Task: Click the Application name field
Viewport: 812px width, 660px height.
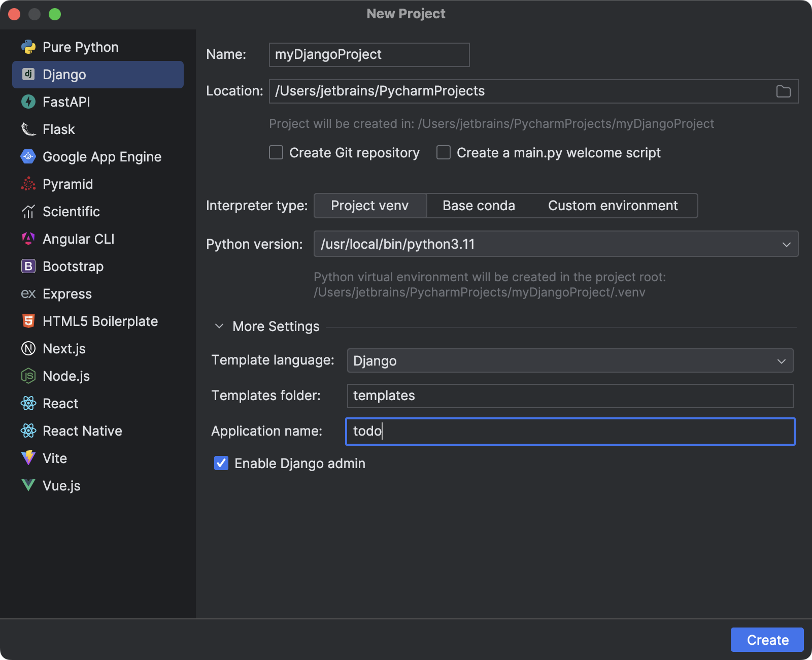Action: 570,432
